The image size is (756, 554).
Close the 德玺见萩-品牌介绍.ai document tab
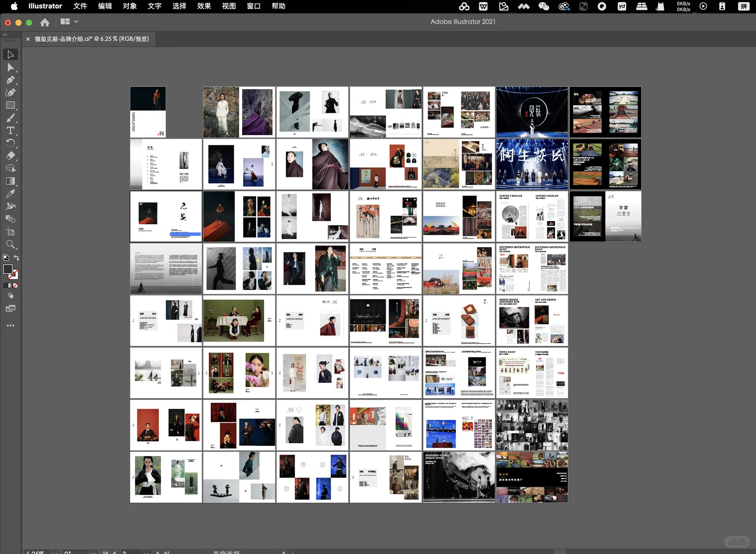[x=28, y=39]
